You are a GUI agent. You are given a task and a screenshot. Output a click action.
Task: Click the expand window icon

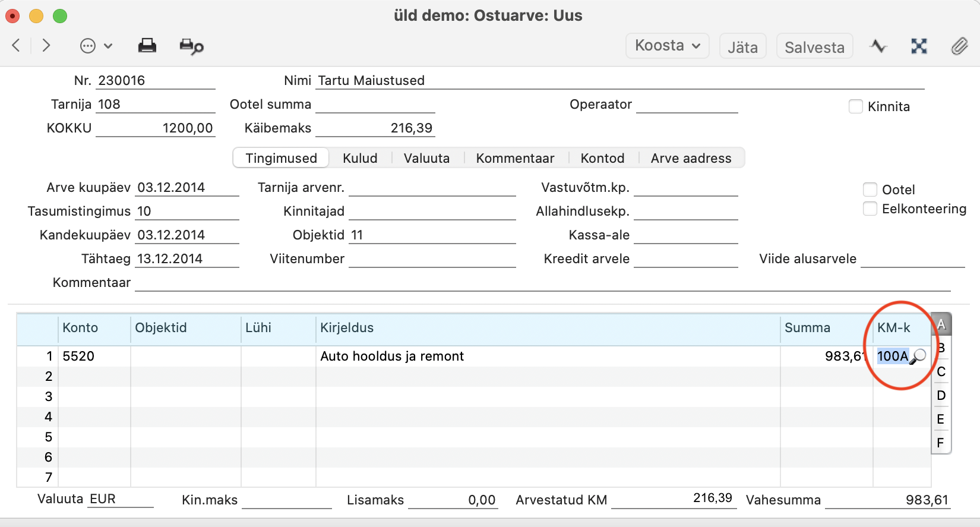pos(919,46)
